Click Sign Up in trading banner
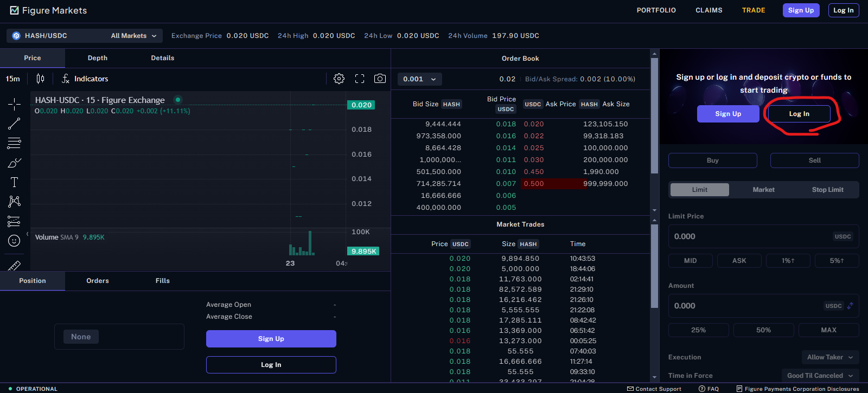 point(728,114)
